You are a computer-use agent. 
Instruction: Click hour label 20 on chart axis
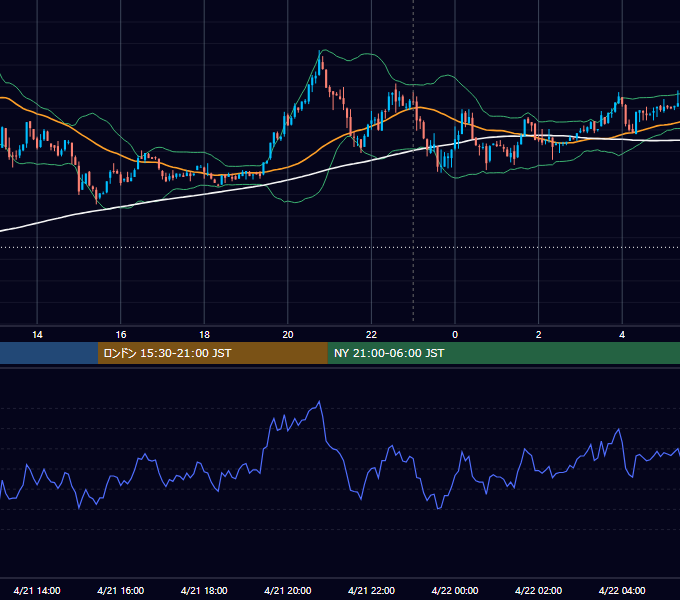click(288, 335)
